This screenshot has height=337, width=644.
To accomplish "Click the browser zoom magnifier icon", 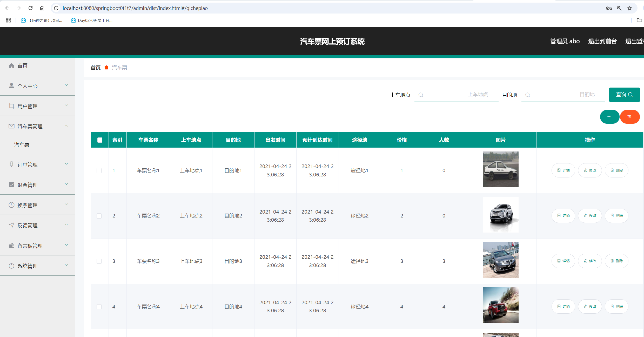I will [619, 8].
